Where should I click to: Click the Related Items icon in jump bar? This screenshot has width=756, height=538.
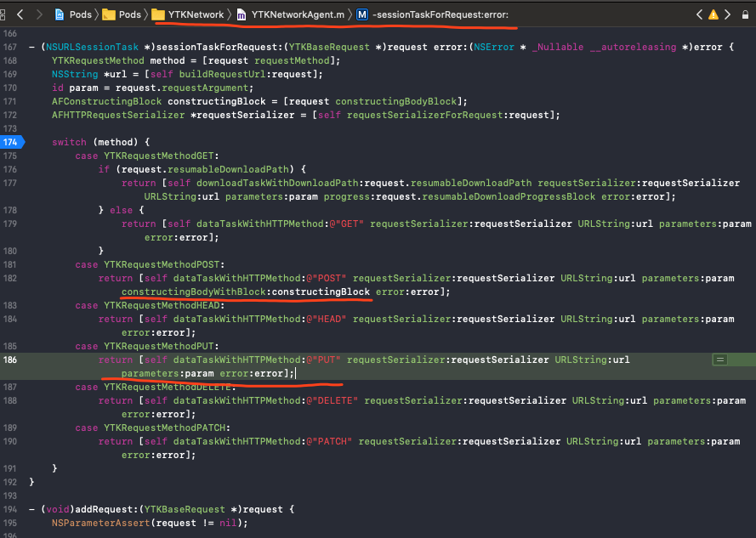pyautogui.click(x=9, y=14)
